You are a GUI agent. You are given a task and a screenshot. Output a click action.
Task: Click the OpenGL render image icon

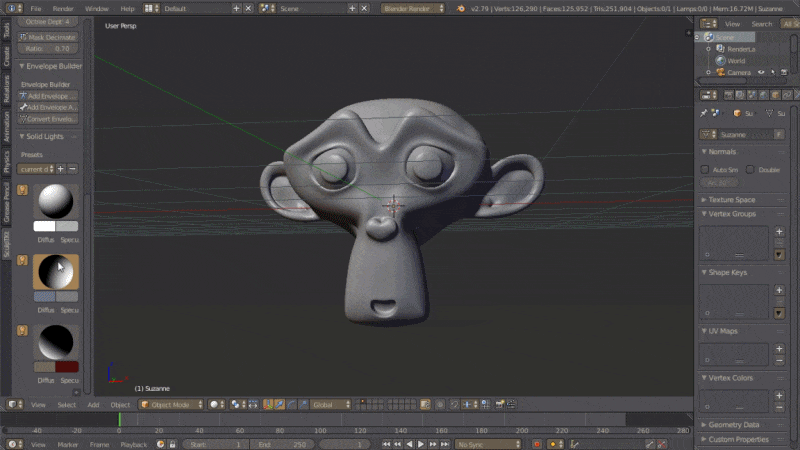500,405
